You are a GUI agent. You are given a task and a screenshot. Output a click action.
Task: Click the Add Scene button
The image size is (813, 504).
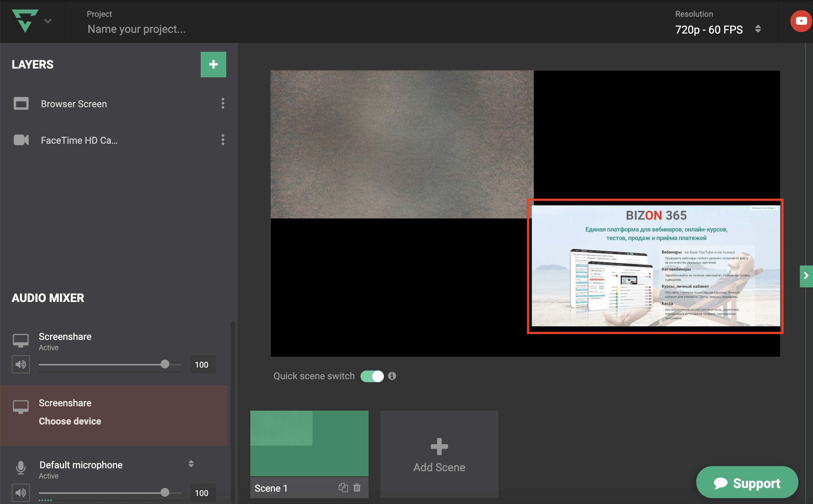tap(439, 454)
